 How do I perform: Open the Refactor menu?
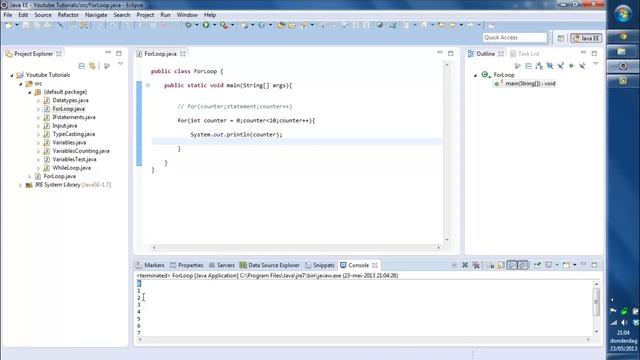(x=68, y=15)
